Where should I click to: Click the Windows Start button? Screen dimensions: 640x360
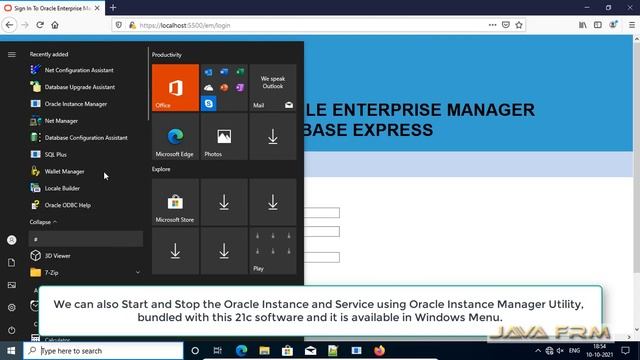(x=11, y=351)
